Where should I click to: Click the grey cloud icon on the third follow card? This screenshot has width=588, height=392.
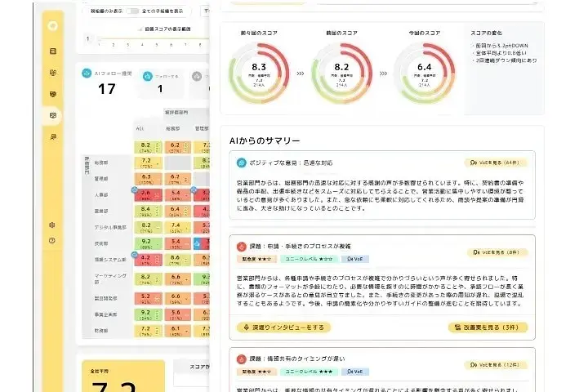click(197, 76)
